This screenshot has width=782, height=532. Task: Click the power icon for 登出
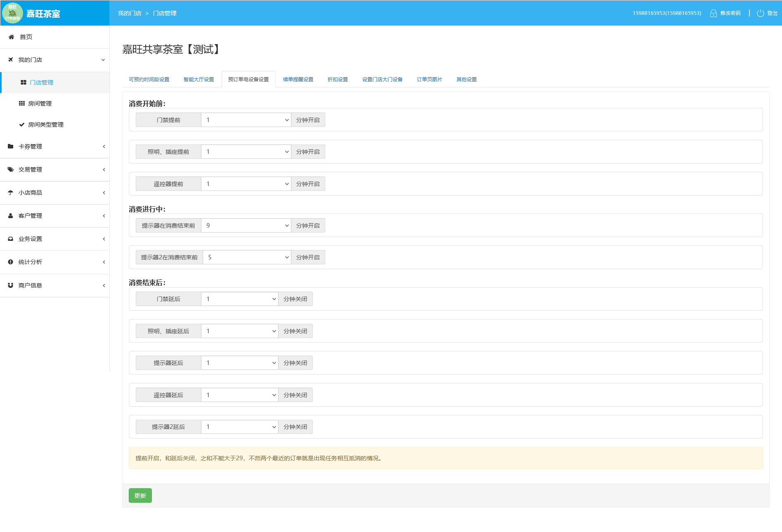760,13
